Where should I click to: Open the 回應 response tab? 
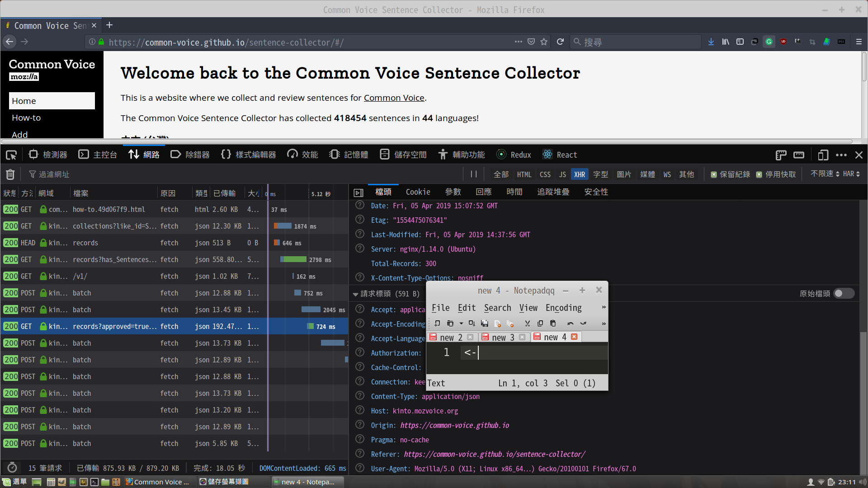click(x=483, y=192)
